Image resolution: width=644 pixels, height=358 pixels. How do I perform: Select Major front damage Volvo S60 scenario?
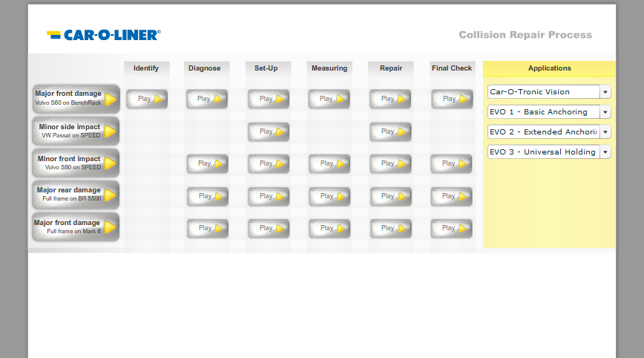pos(76,99)
